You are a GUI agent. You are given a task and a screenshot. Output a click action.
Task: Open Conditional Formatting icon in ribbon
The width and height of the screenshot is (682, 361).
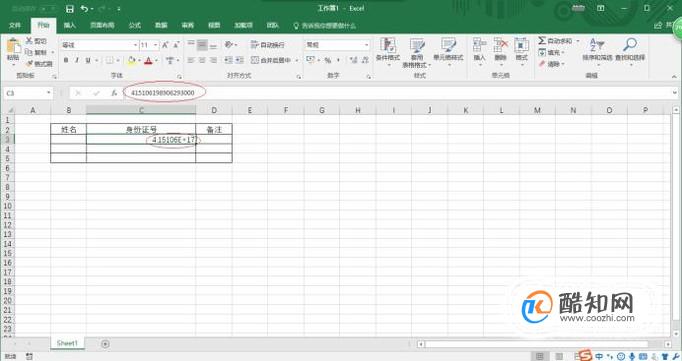[388, 46]
